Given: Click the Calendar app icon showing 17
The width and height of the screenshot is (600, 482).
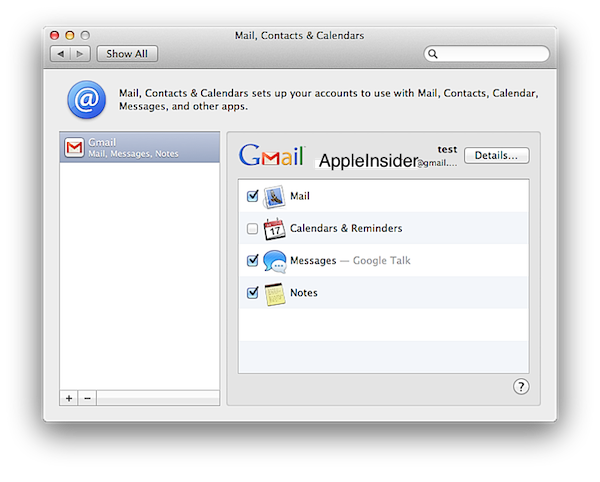Looking at the screenshot, I should tap(274, 229).
